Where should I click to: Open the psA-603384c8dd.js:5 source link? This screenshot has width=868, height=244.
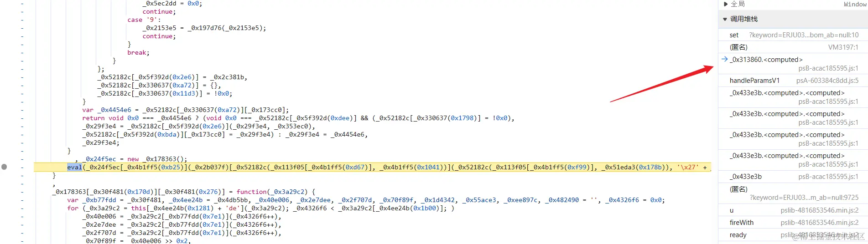click(827, 81)
